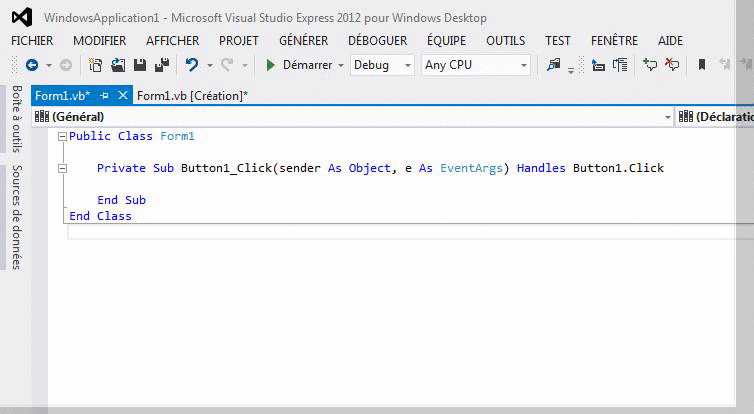754x414 pixels.
Task: Toggle the pin on the Form1.vb tab
Action: click(104, 96)
